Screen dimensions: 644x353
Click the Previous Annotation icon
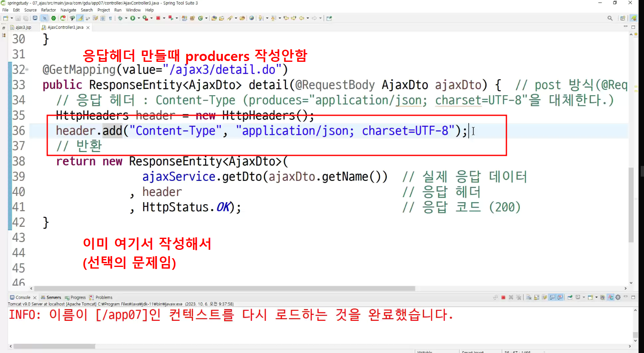coord(273,18)
